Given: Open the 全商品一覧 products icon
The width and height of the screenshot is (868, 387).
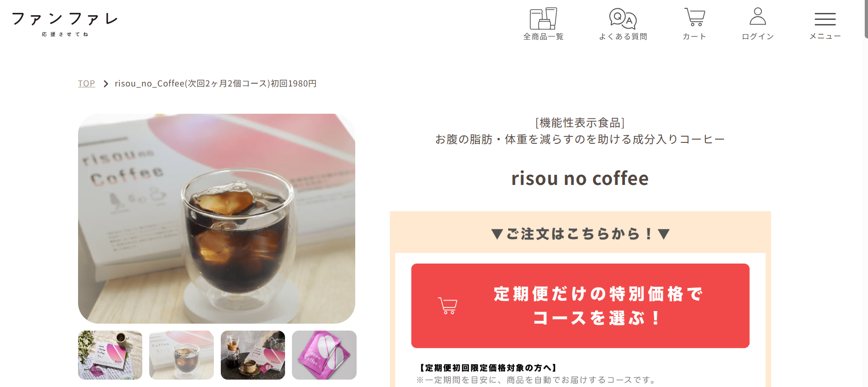Looking at the screenshot, I should [x=543, y=18].
